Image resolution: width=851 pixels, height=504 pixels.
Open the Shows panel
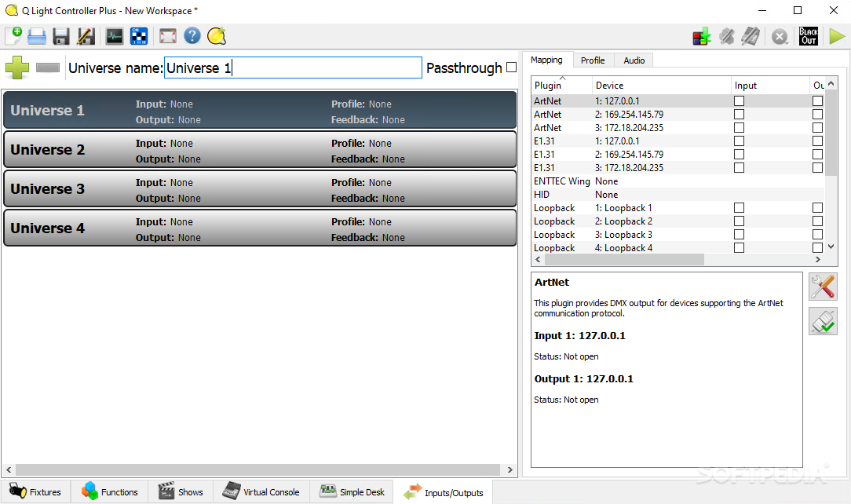pos(181,491)
